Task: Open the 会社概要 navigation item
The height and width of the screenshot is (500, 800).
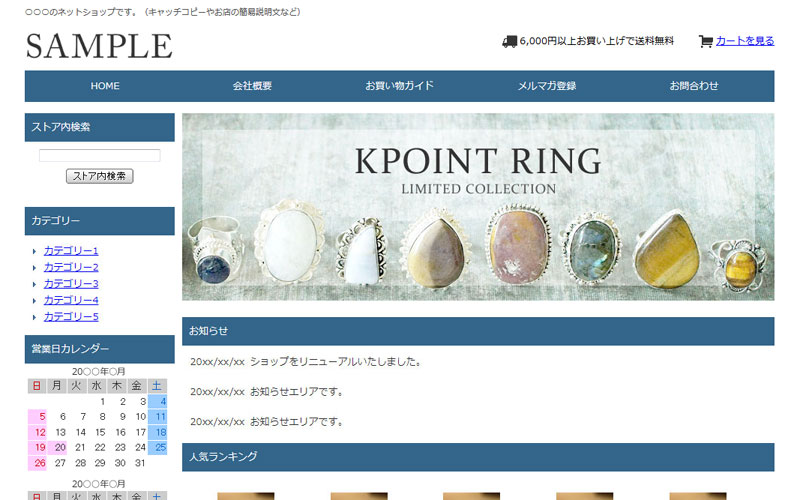Action: pyautogui.click(x=252, y=86)
